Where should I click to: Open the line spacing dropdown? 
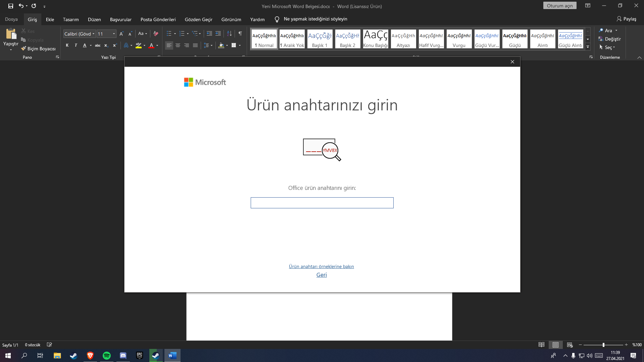[x=208, y=45]
